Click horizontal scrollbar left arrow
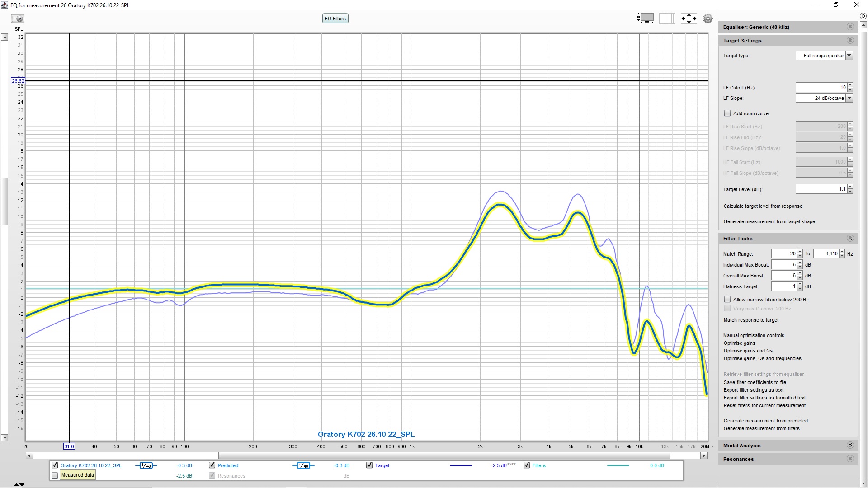The height and width of the screenshot is (488, 868). (x=29, y=455)
